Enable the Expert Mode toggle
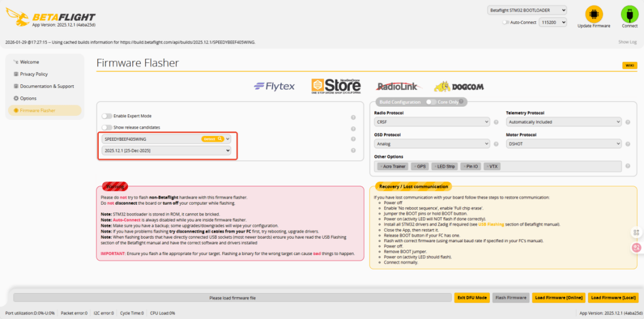Image resolution: width=644 pixels, height=319 pixels. pos(107,116)
